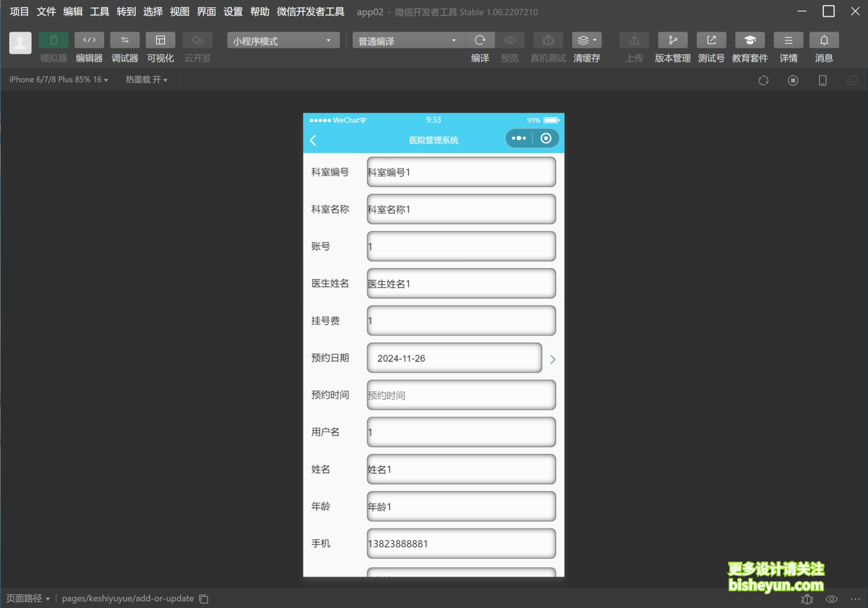
Task: Click the 用户名 input field
Action: (461, 432)
